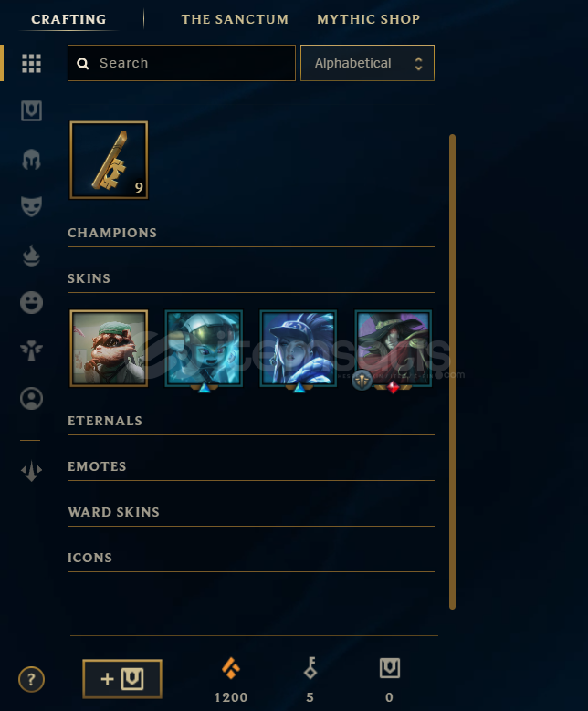Select the Hextech key item with 9

109,160
